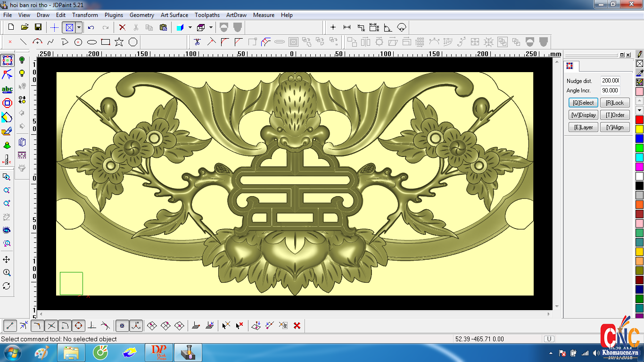Click the Undo arrow icon
Viewport: 644px width, 362px height.
point(91,27)
